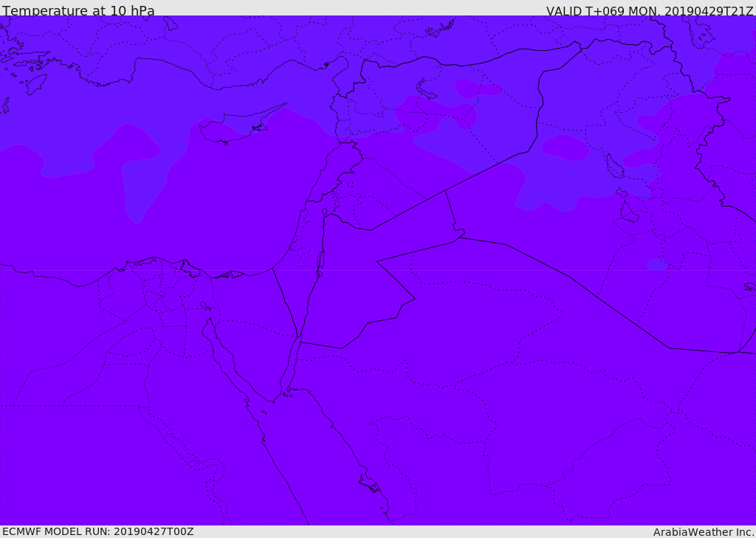
Task: Click the 'ArabiaWeather Inc.' credit text
Action: coord(704,532)
